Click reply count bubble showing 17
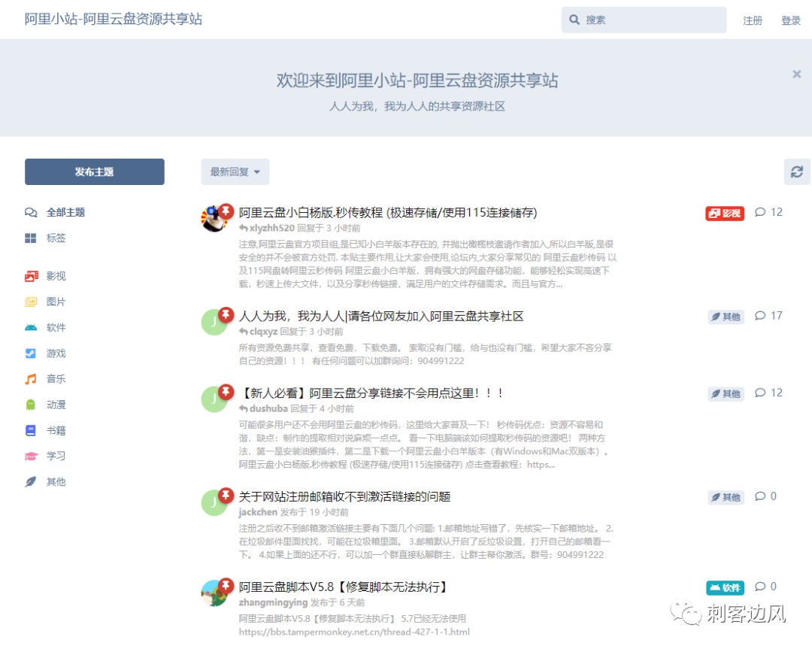The width and height of the screenshot is (812, 649). 768,315
